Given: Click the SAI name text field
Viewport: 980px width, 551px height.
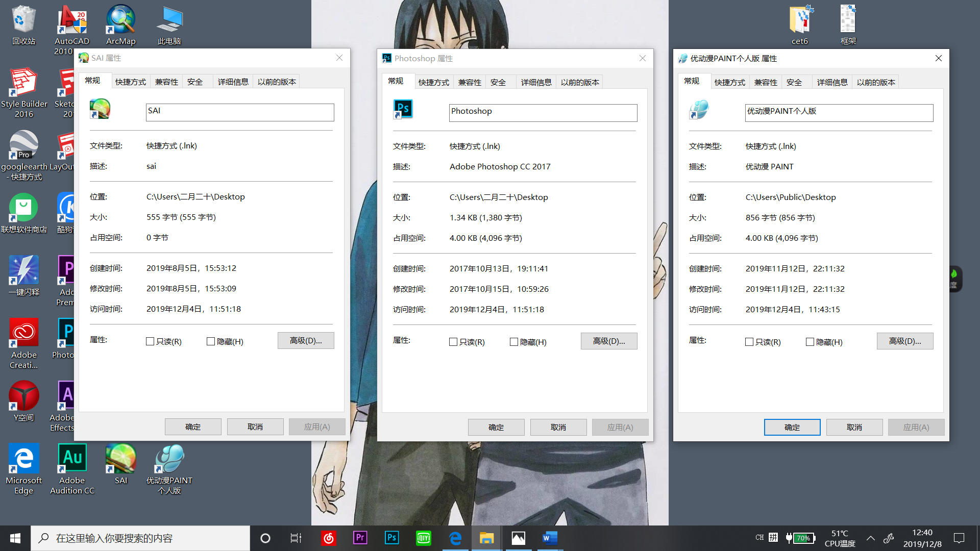Looking at the screenshot, I should pos(240,112).
